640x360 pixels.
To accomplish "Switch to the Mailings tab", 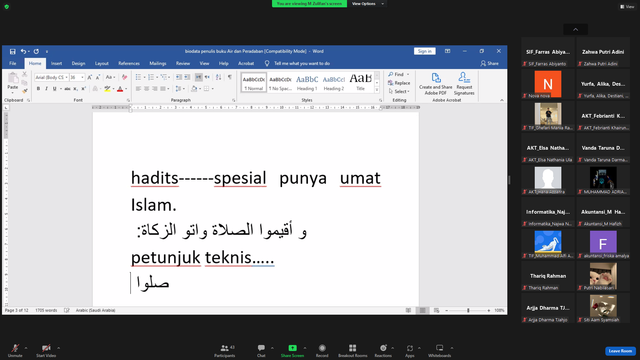I will 158,63.
